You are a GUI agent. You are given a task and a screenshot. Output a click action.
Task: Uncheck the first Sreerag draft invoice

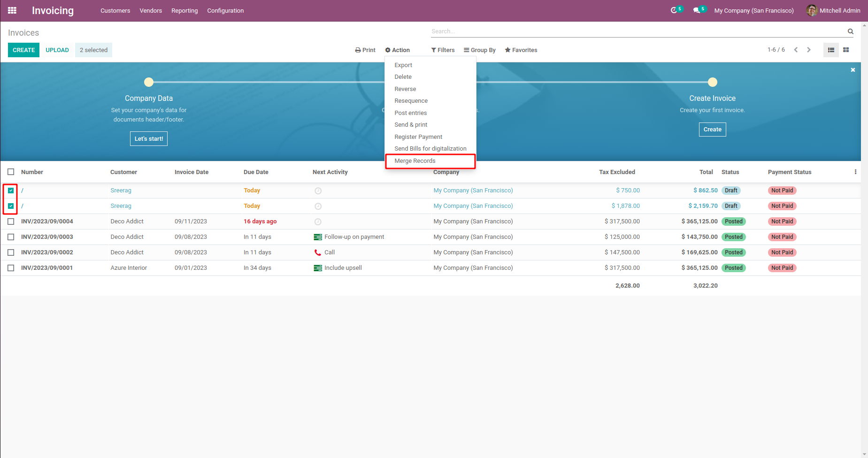(11, 191)
